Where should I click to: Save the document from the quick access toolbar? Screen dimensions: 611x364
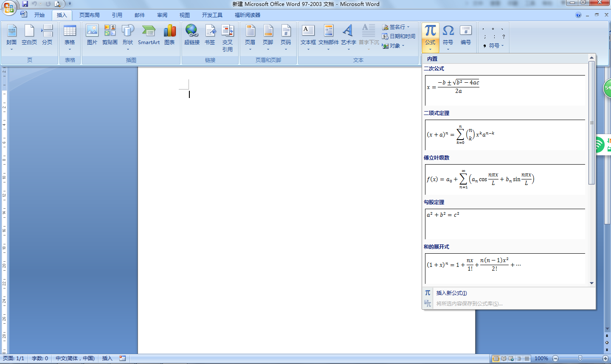(25, 4)
